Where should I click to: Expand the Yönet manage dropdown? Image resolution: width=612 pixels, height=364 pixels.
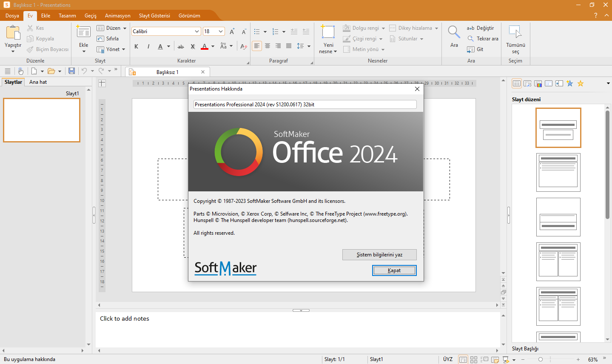point(123,49)
